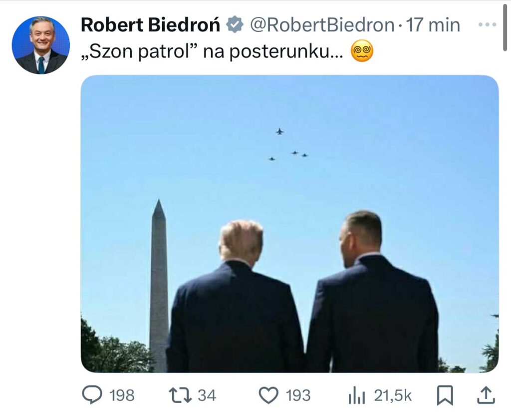Click the 198 replies count
The width and height of the screenshot is (511, 420).
[122, 396]
